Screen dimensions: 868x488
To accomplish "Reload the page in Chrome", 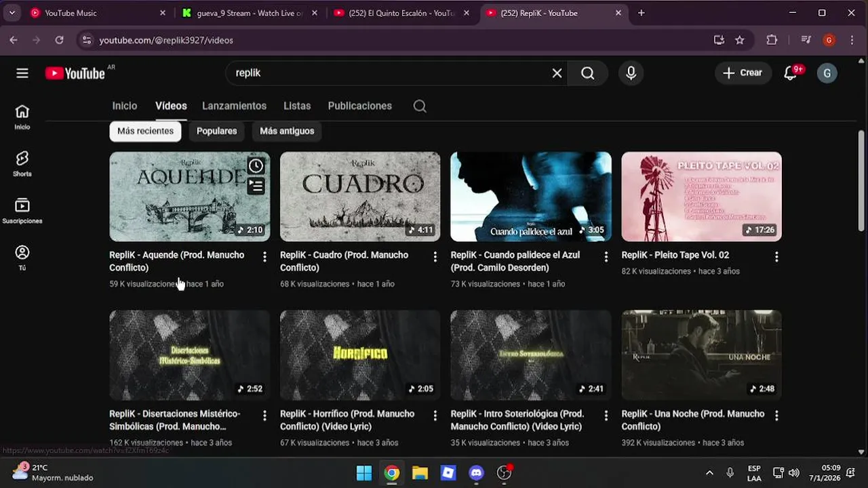I will click(x=59, y=40).
